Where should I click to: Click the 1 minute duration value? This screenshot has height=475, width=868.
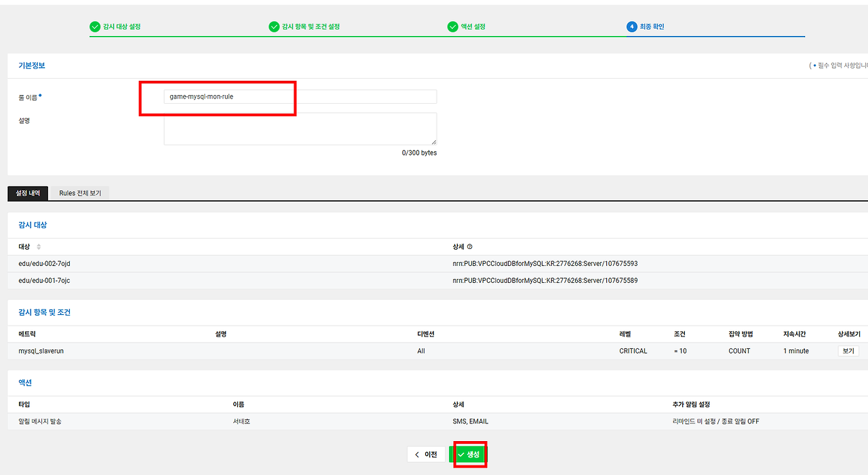[x=796, y=351]
